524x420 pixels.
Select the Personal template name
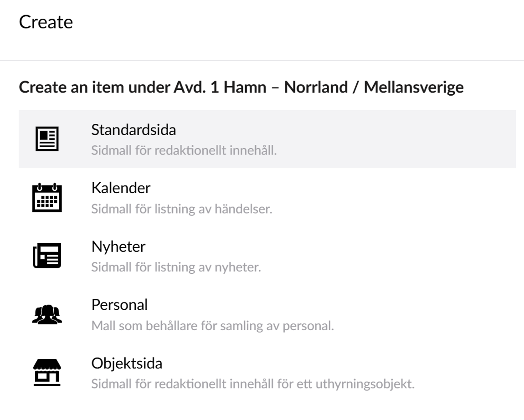tap(119, 304)
